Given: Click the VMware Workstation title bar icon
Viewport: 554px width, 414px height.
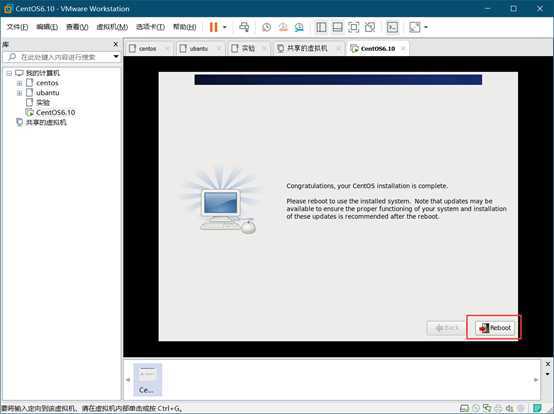Looking at the screenshot, I should click(x=8, y=8).
